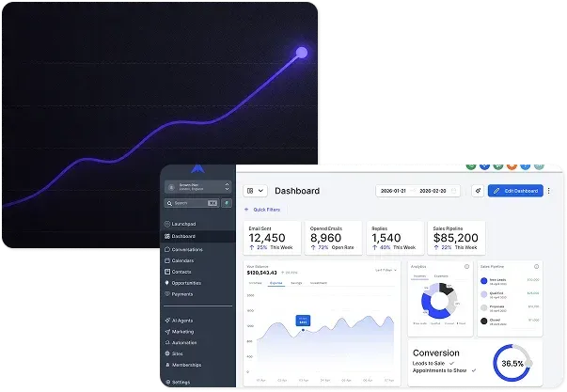Click the Sales Pipeline value $85,200
This screenshot has height=392, width=567.
coord(456,238)
